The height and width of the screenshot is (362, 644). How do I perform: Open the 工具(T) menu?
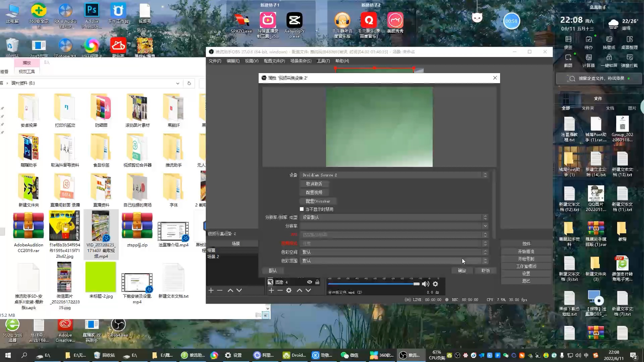coord(323,61)
